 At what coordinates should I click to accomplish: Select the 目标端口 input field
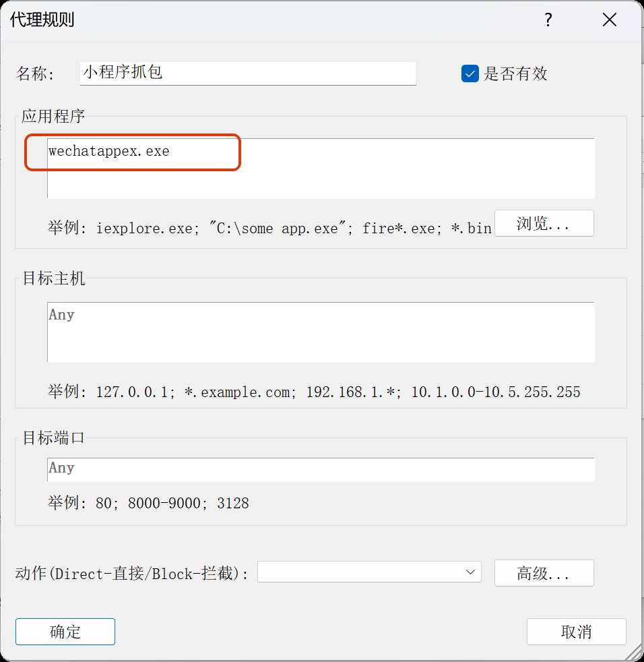tap(321, 469)
